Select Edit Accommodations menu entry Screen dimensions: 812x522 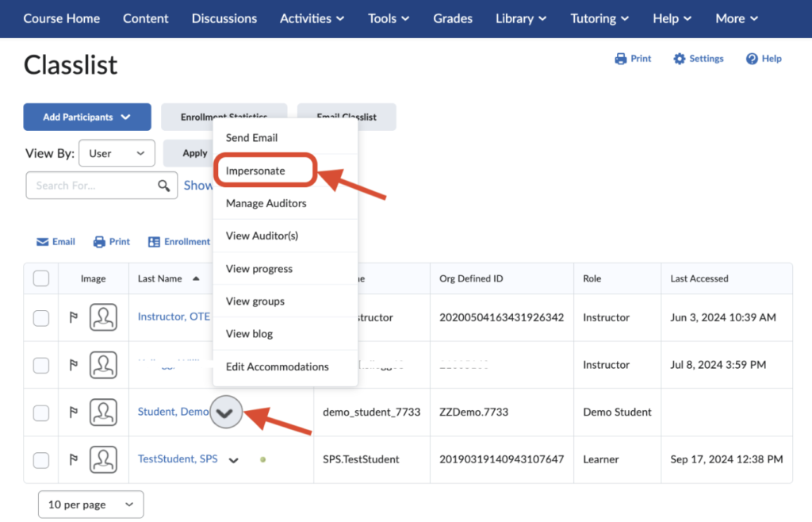point(285,367)
